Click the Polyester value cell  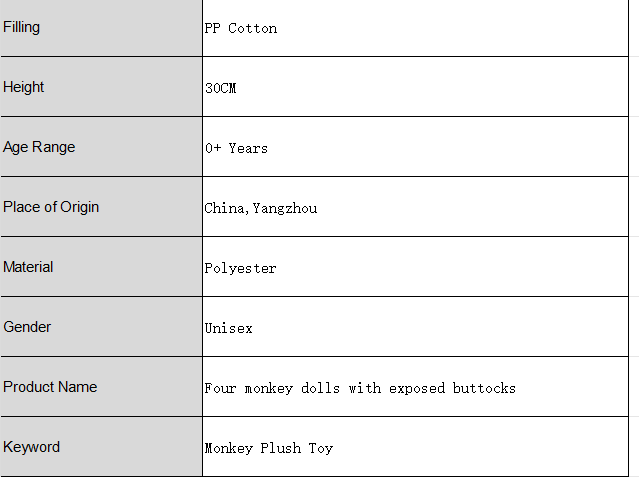415,267
